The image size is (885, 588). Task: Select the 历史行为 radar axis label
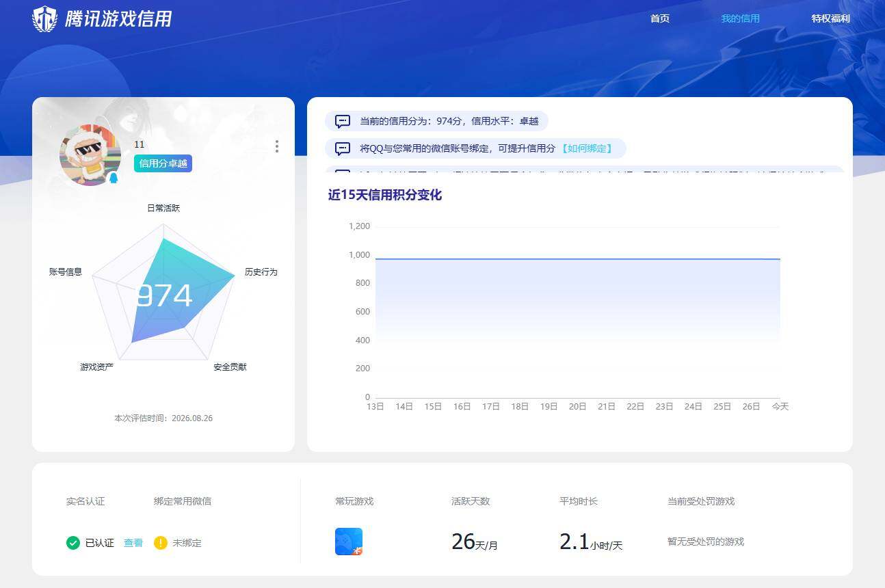click(261, 271)
